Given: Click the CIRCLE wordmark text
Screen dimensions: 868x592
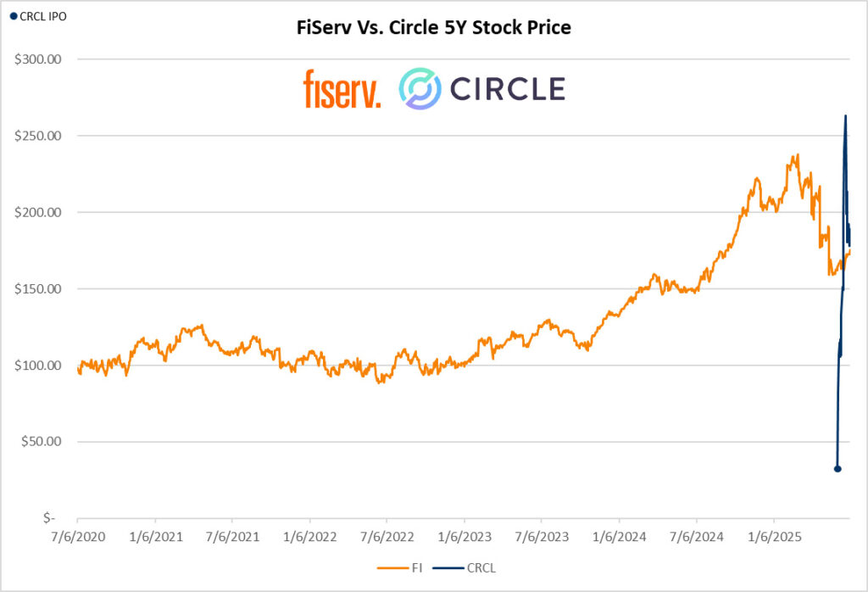Looking at the screenshot, I should (x=507, y=89).
